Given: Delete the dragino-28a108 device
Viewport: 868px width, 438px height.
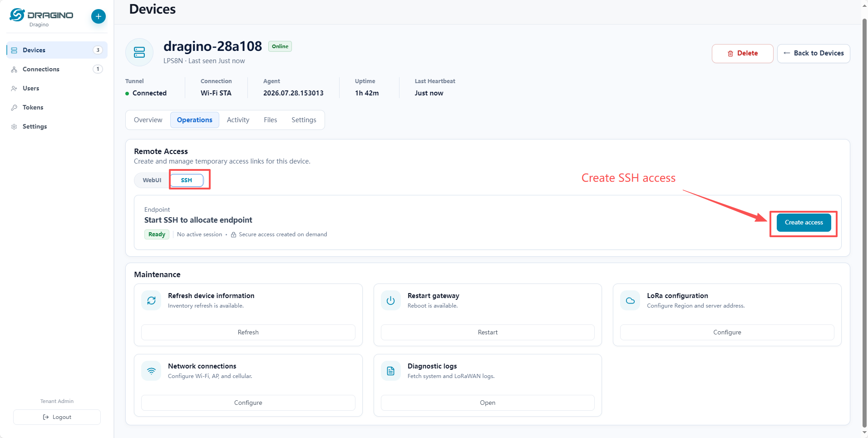Looking at the screenshot, I should click(x=742, y=54).
